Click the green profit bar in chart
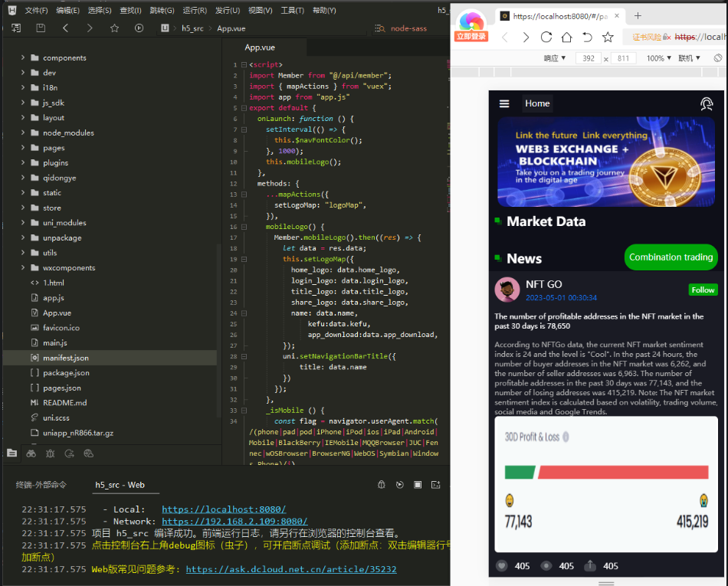 (x=520, y=473)
